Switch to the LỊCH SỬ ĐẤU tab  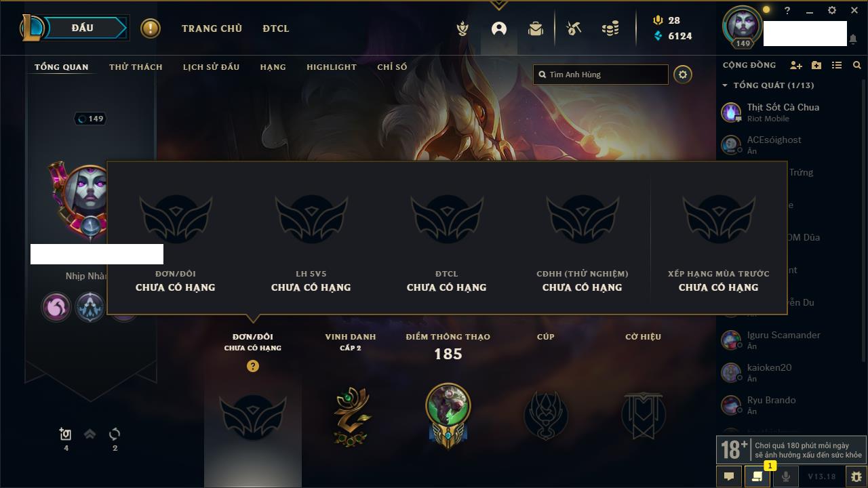click(x=211, y=67)
